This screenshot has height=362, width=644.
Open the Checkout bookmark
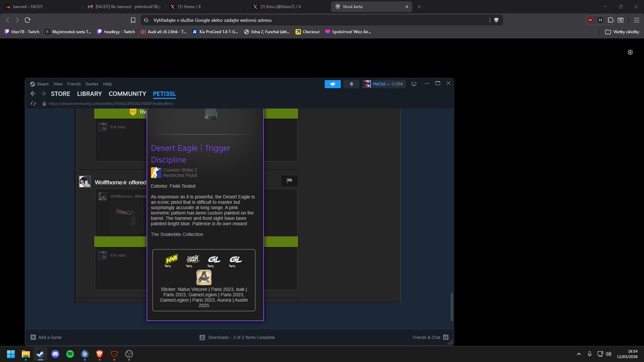point(308,32)
